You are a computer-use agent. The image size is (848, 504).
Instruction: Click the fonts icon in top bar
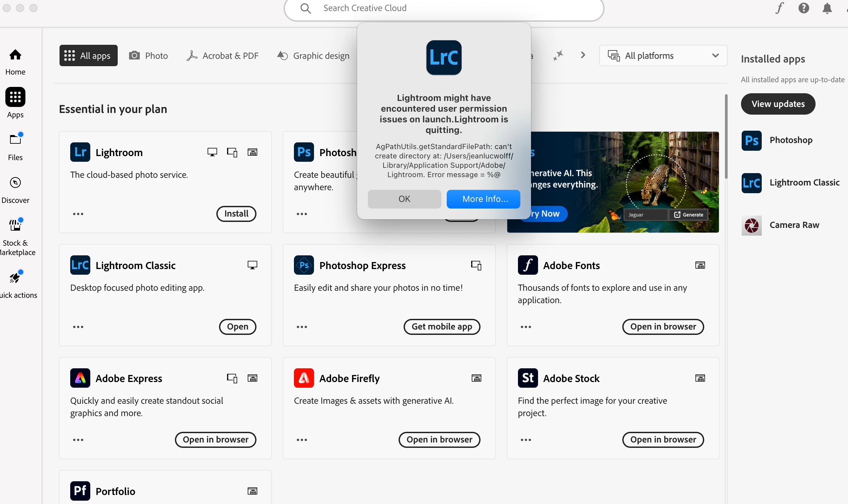pos(779,8)
